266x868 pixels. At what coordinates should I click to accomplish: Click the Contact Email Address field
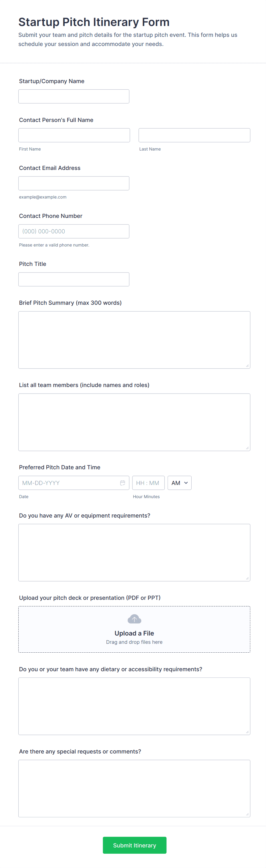click(74, 183)
